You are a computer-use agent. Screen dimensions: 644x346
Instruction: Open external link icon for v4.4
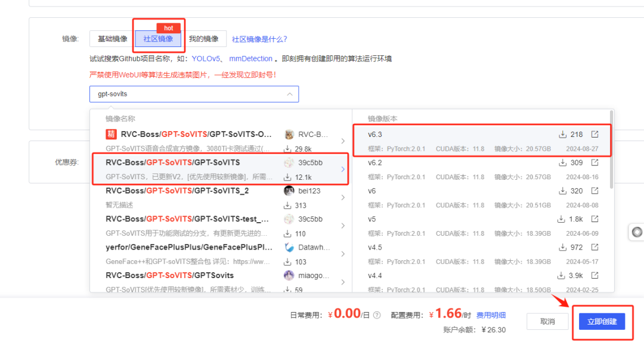click(x=595, y=276)
